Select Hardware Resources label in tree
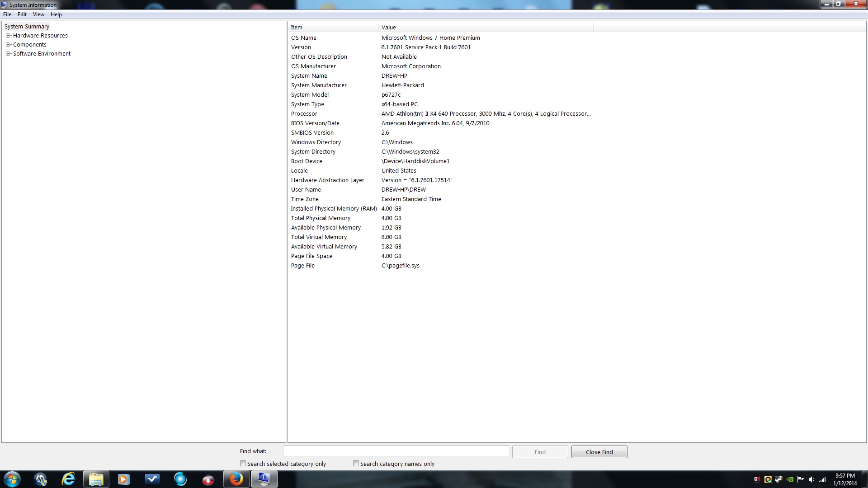This screenshot has height=488, width=868. tap(40, 35)
